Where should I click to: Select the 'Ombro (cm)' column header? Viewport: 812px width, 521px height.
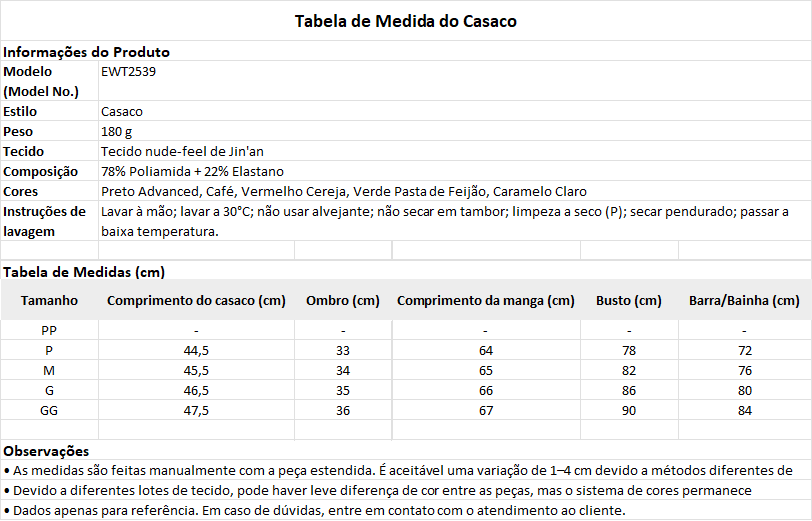click(343, 301)
